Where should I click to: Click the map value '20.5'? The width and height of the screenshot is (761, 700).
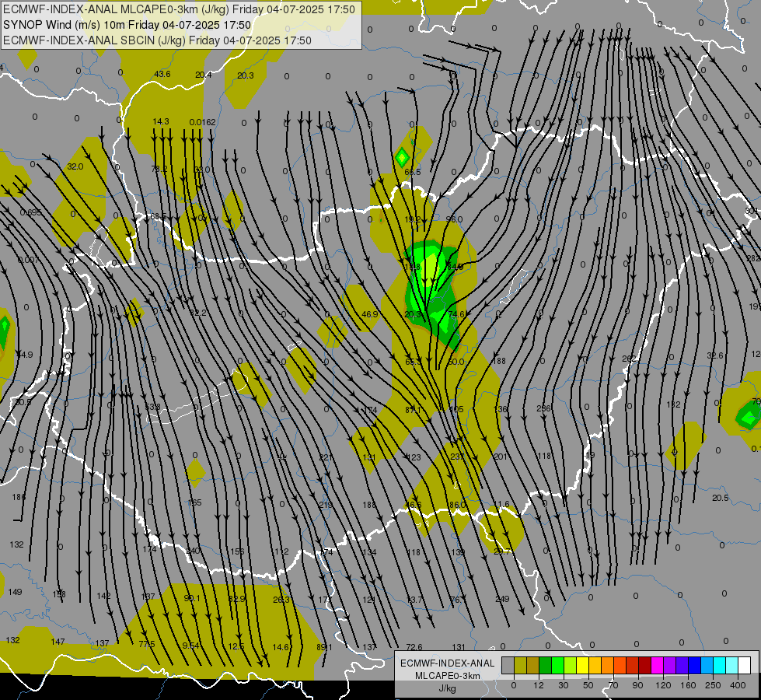click(721, 498)
